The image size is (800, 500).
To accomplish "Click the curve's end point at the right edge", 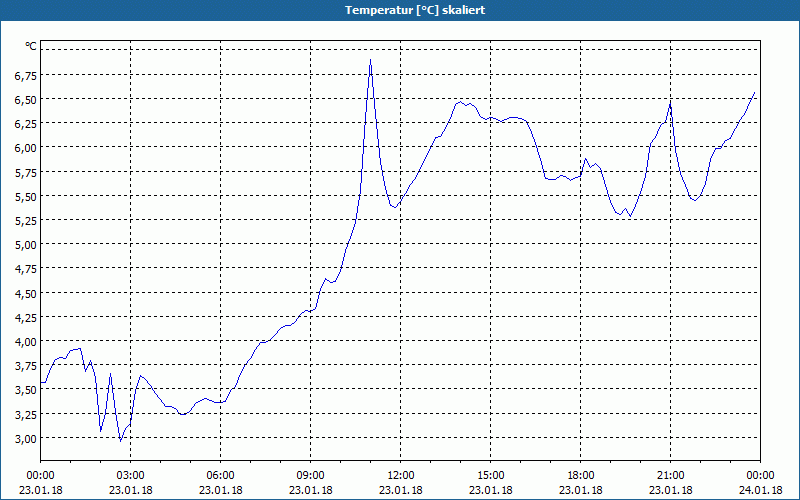I will coord(755,92).
